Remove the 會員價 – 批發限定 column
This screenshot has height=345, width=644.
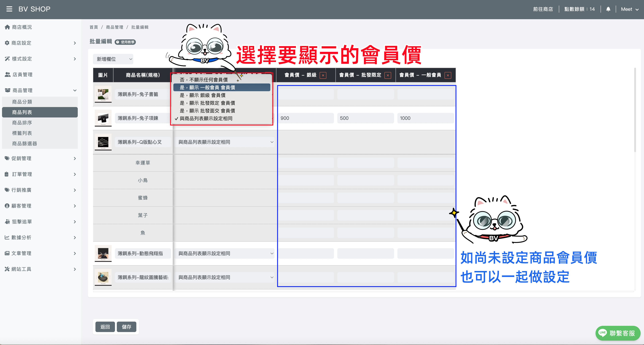point(388,75)
